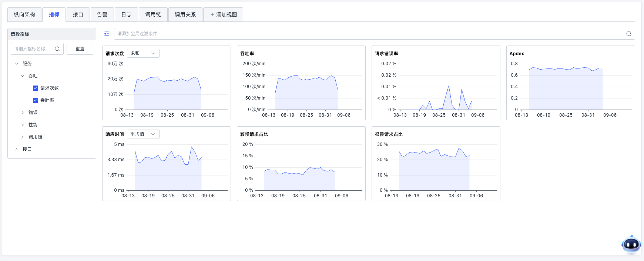Open the 平均值 aggregation dropdown
This screenshot has height=261, width=644.
coord(143,134)
